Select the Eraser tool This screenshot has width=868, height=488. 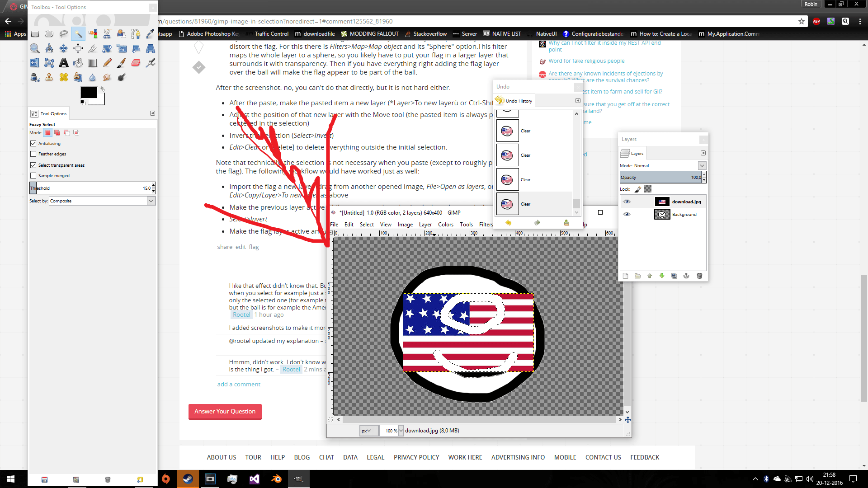point(136,63)
